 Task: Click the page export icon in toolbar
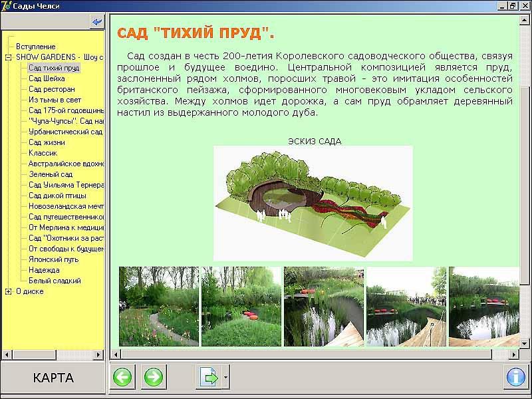click(x=209, y=378)
